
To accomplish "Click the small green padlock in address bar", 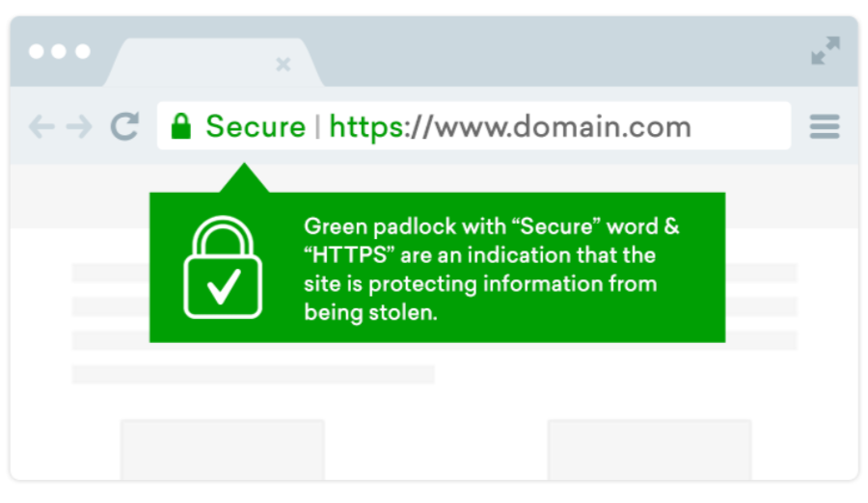I will (x=180, y=126).
